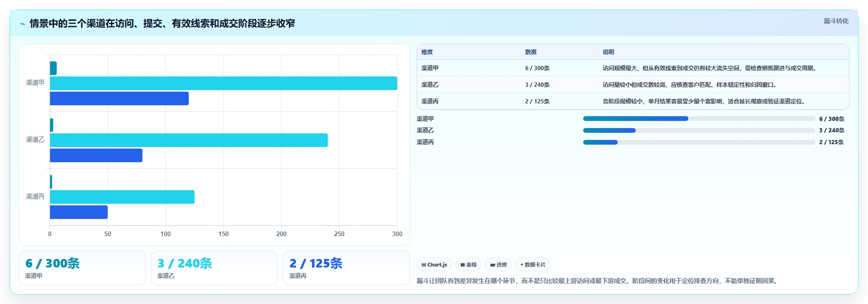Click the 维度 column header
The height and width of the screenshot is (304, 868).
coord(427,52)
